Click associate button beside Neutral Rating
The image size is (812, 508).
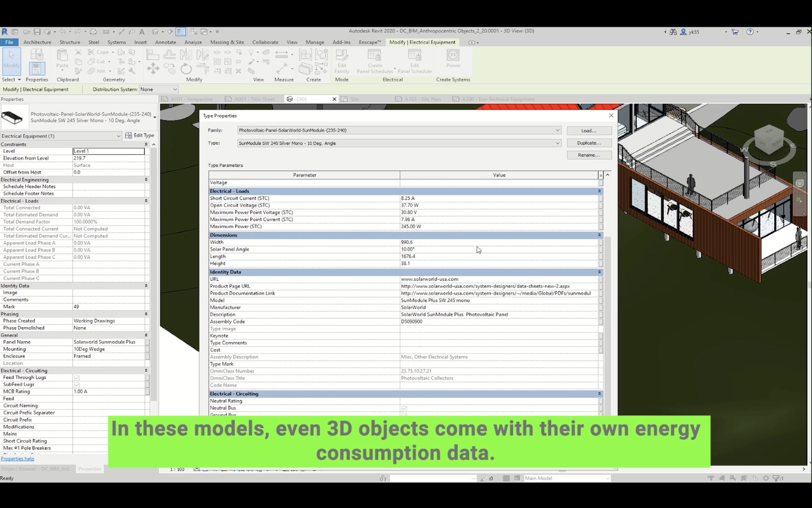click(x=601, y=401)
